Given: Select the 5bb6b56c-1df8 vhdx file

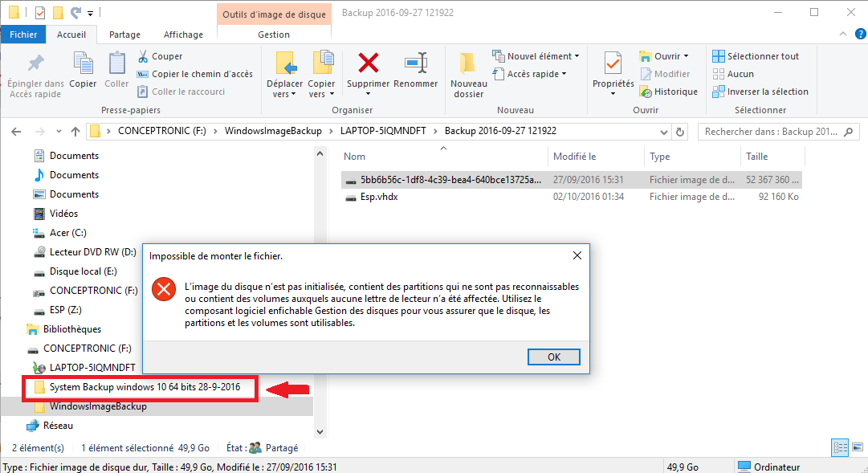Looking at the screenshot, I should click(x=571, y=180).
